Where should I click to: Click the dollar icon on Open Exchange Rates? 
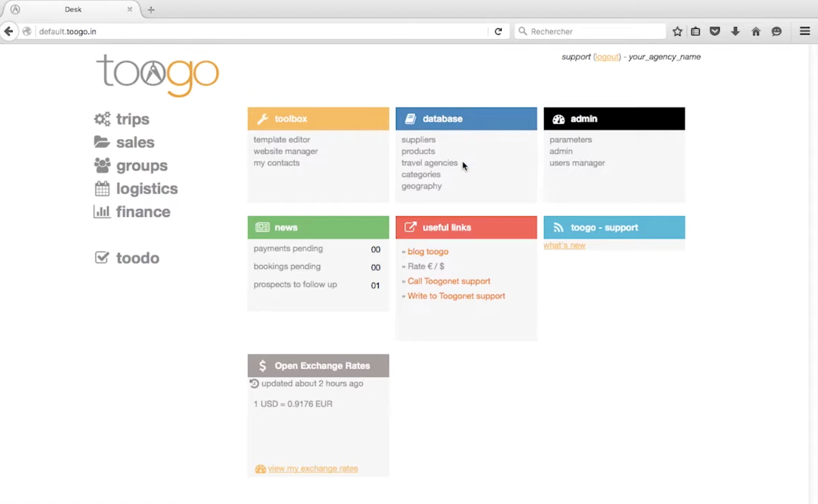(x=262, y=365)
